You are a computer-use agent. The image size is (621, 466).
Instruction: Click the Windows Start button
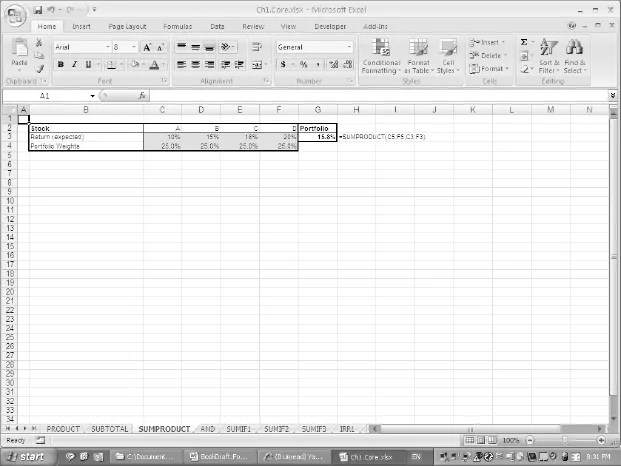pos(27,456)
